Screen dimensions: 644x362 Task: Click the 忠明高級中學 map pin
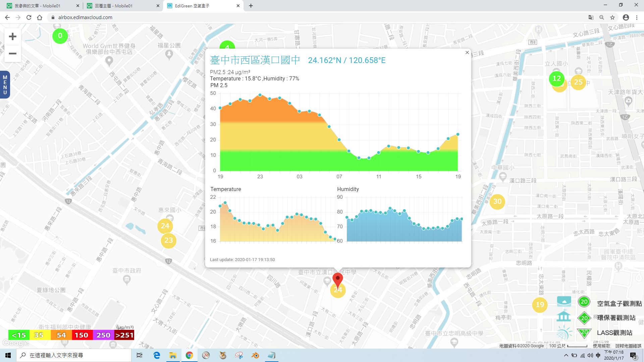click(454, 342)
